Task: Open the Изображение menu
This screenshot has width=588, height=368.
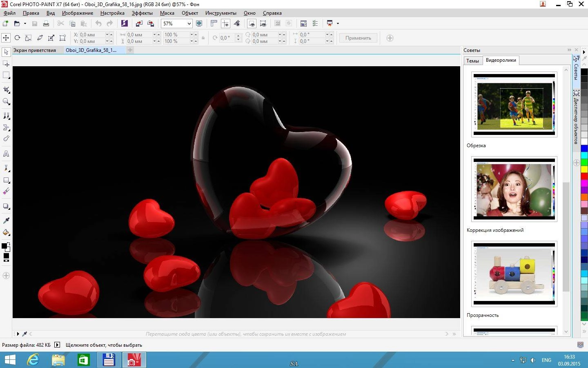Action: [x=78, y=13]
